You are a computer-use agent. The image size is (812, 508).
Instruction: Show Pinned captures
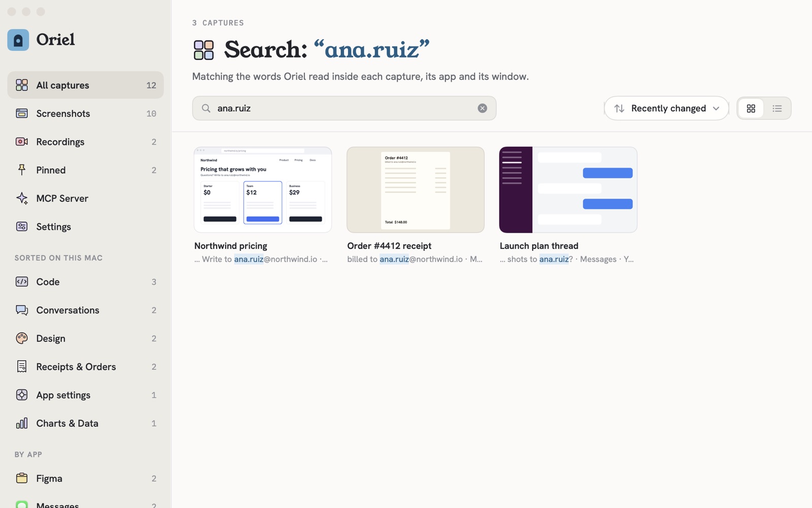point(85,170)
